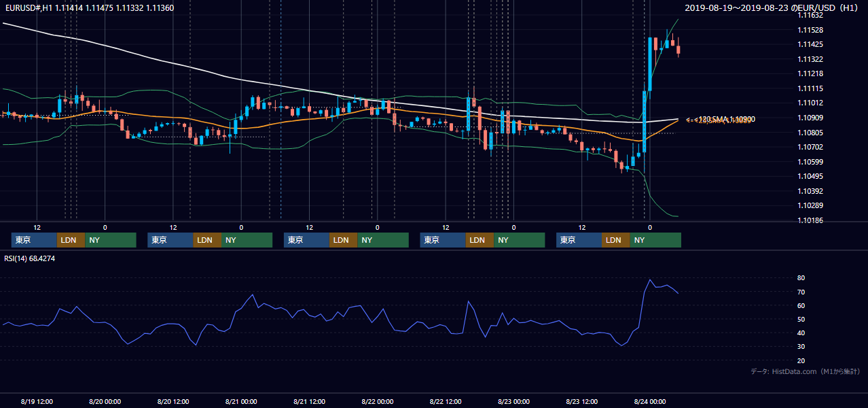Viewport: 868px width, 408px height.
Task: Select the 1.10392 price axis label
Action: [810, 191]
